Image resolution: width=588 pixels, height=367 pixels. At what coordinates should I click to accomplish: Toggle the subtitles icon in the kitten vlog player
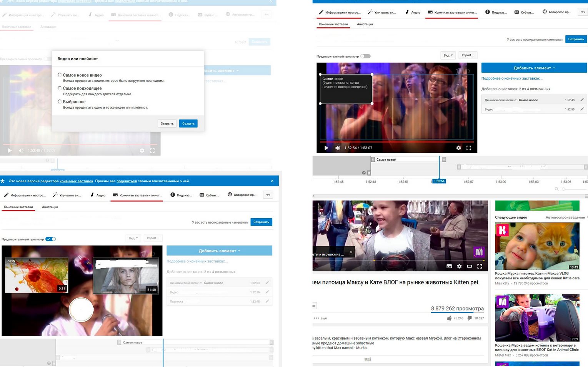pyautogui.click(x=449, y=266)
